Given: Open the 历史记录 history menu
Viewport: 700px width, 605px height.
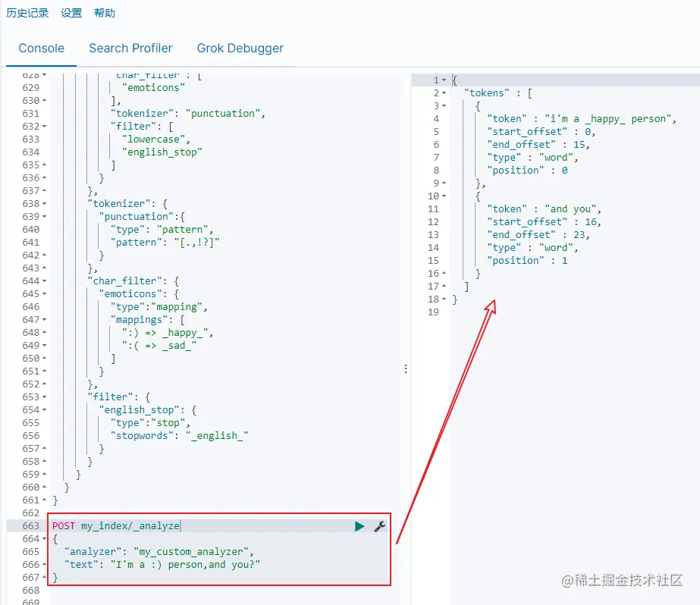Looking at the screenshot, I should pyautogui.click(x=27, y=14).
